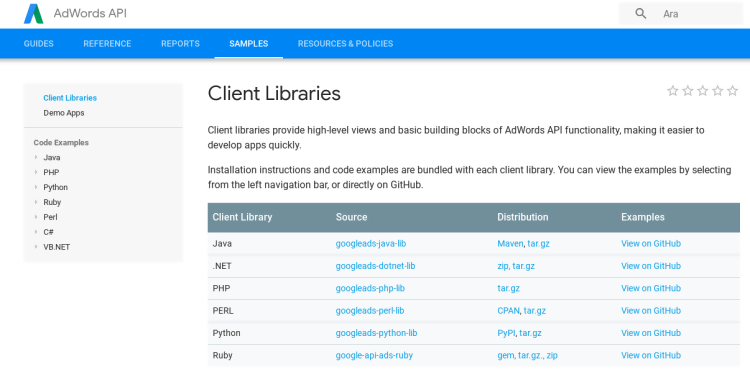Download Java tar.gz distribution
This screenshot has height=377, width=750.
[x=539, y=244]
